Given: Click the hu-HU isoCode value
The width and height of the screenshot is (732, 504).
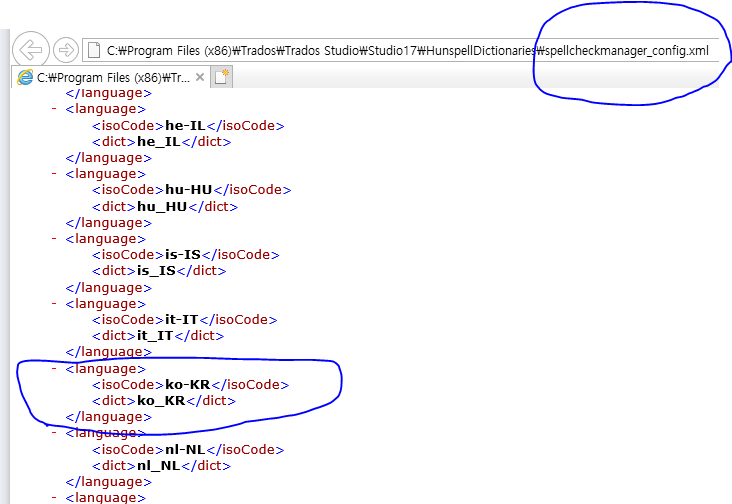Looking at the screenshot, I should (x=189, y=190).
